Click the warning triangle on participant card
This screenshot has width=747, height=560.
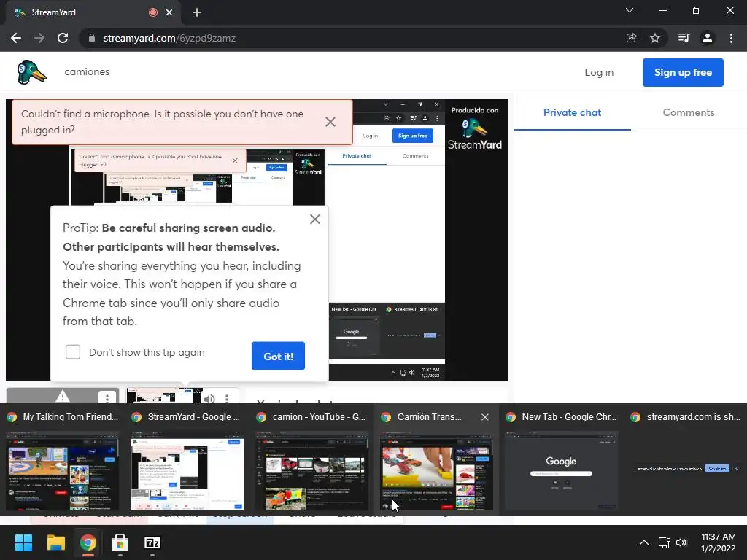[63, 396]
